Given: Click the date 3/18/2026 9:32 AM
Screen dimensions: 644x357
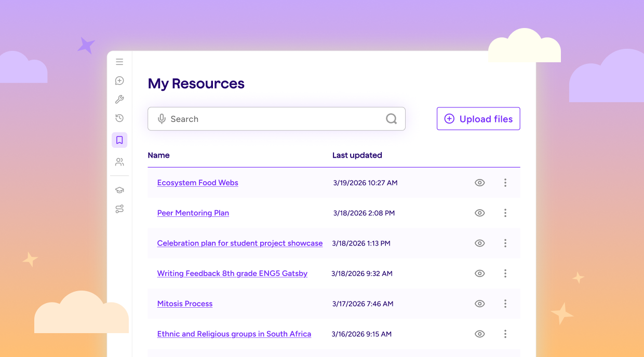Looking at the screenshot, I should tap(362, 273).
